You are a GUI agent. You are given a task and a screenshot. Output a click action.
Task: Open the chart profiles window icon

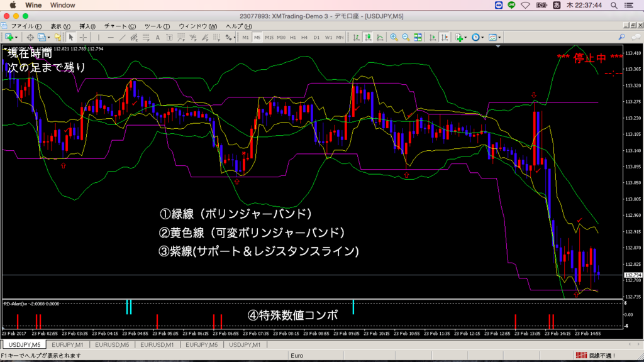click(42, 37)
